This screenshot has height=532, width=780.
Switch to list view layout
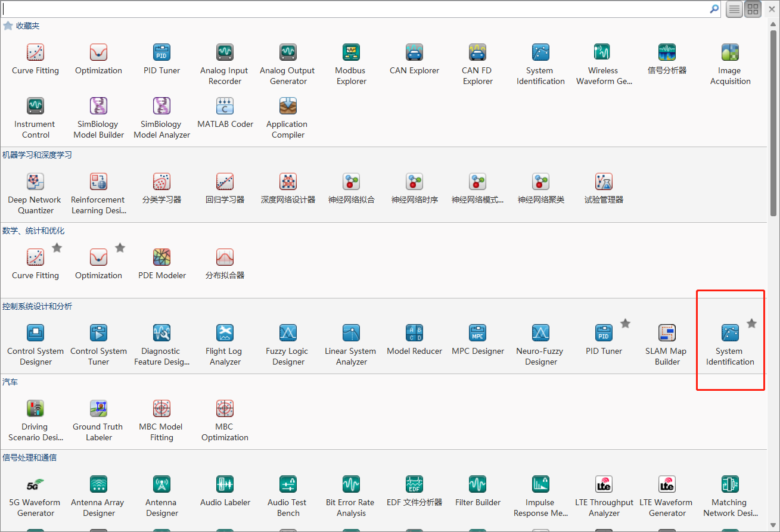pyautogui.click(x=734, y=10)
